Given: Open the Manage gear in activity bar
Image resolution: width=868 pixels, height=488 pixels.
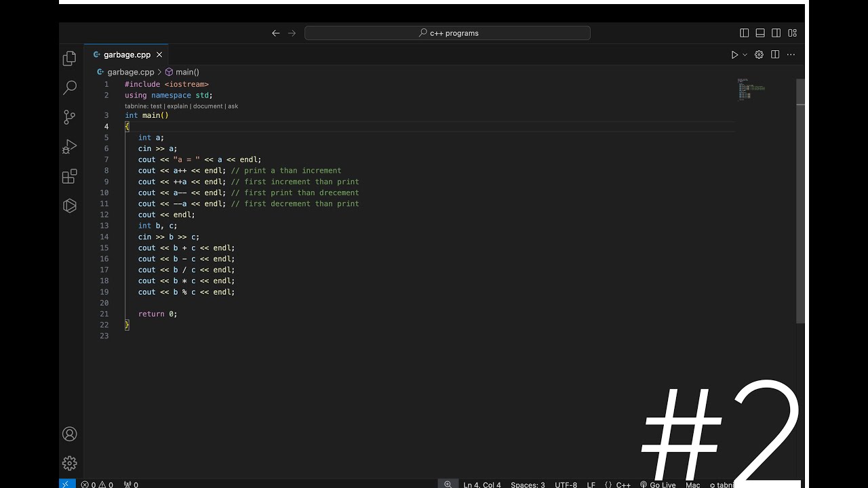Looking at the screenshot, I should pyautogui.click(x=69, y=464).
